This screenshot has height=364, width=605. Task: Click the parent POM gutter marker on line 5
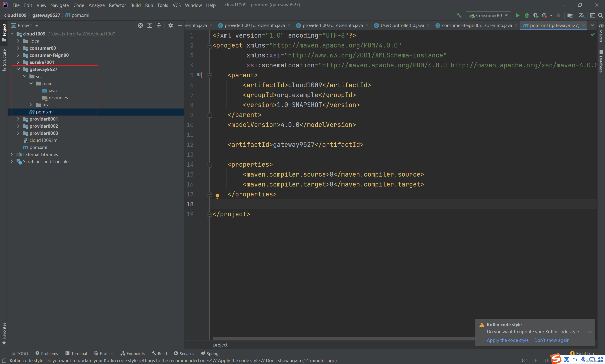point(199,75)
